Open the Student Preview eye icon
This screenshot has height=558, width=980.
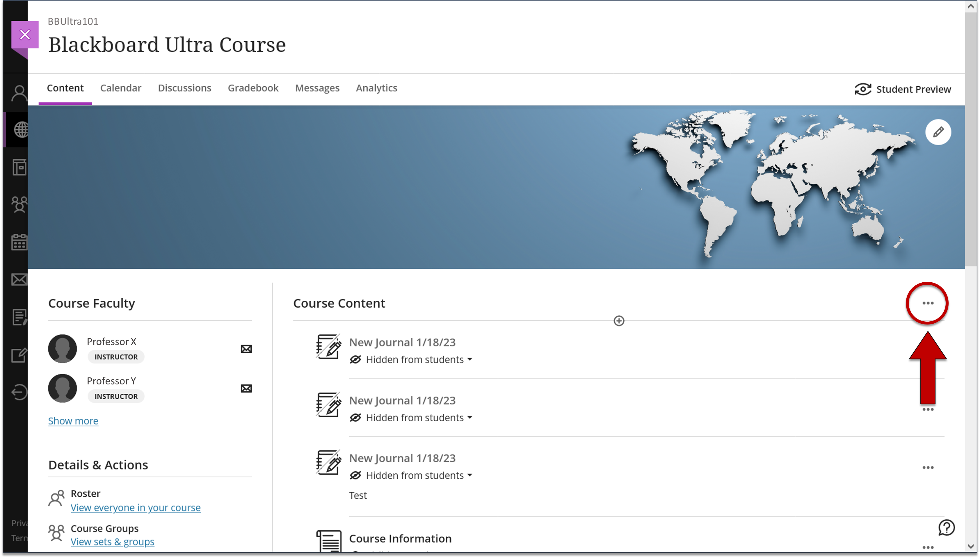pos(863,89)
